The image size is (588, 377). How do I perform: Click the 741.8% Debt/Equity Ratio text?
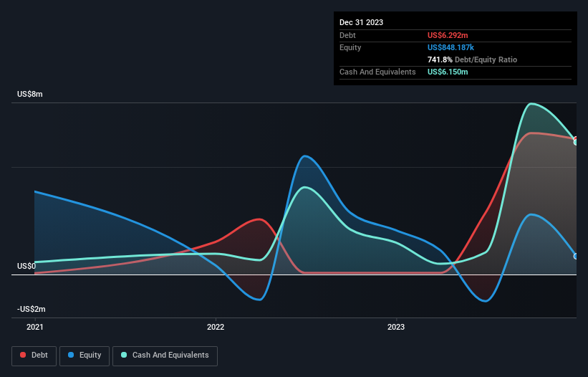[x=472, y=59]
